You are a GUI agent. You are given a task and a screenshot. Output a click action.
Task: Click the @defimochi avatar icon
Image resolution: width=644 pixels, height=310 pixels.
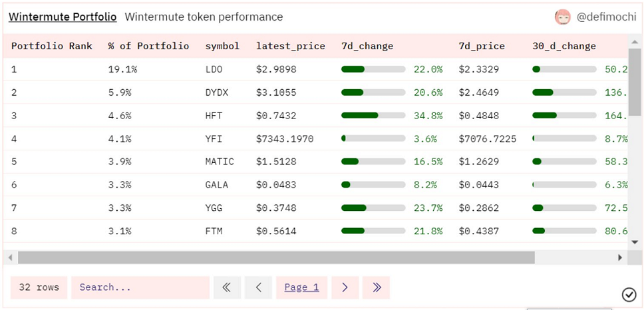tap(563, 17)
